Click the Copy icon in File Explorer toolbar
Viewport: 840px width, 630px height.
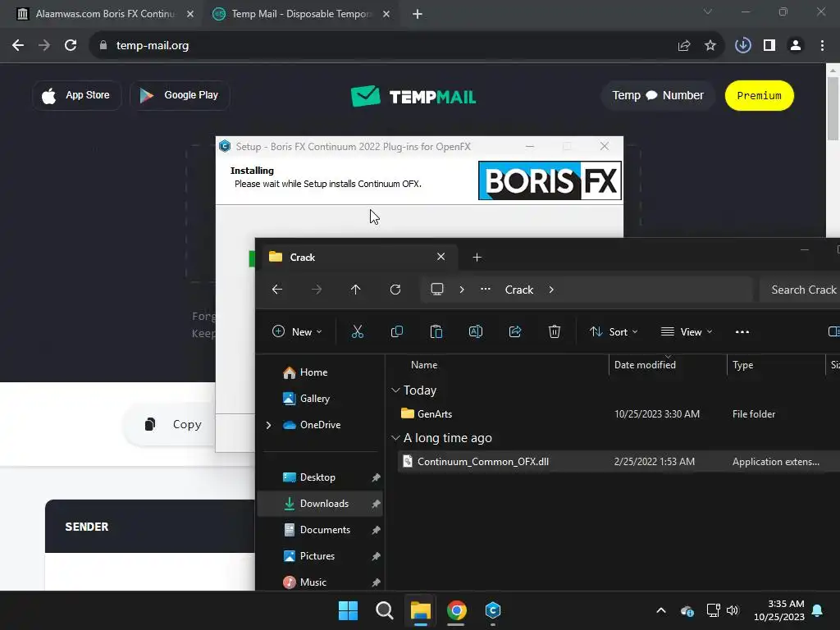point(397,331)
